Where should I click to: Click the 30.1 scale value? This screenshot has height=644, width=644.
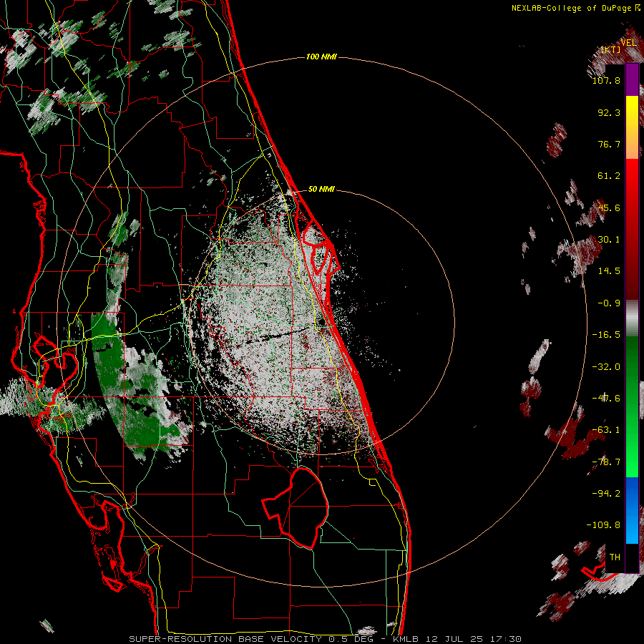(x=609, y=240)
